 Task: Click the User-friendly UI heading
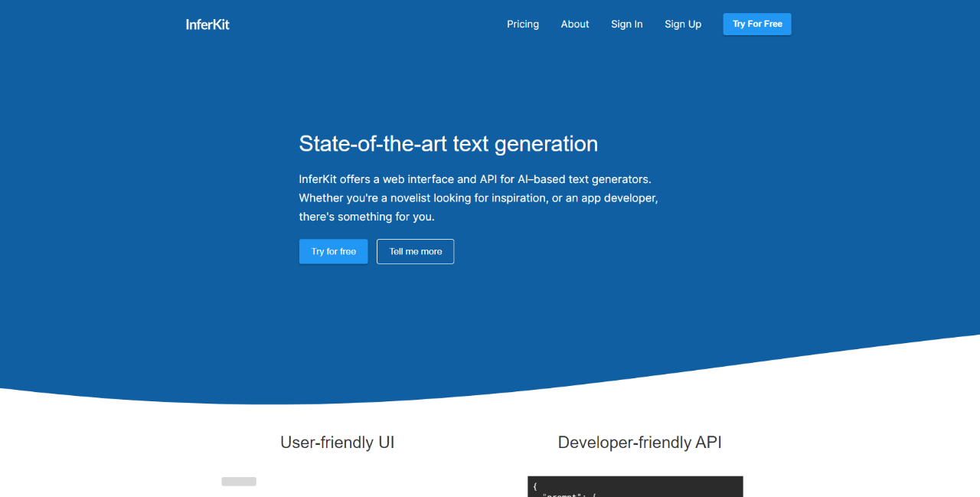tap(338, 442)
